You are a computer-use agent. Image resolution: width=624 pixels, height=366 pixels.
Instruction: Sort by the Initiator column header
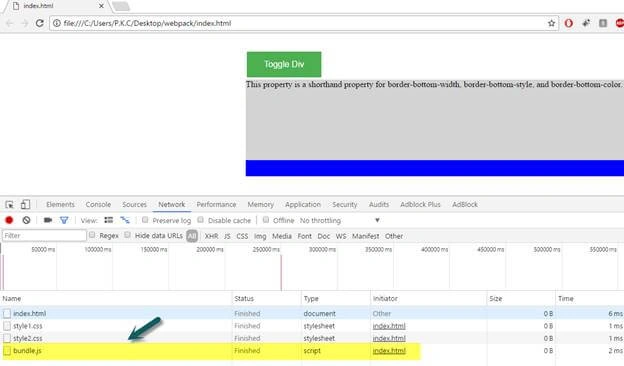pyautogui.click(x=428, y=298)
